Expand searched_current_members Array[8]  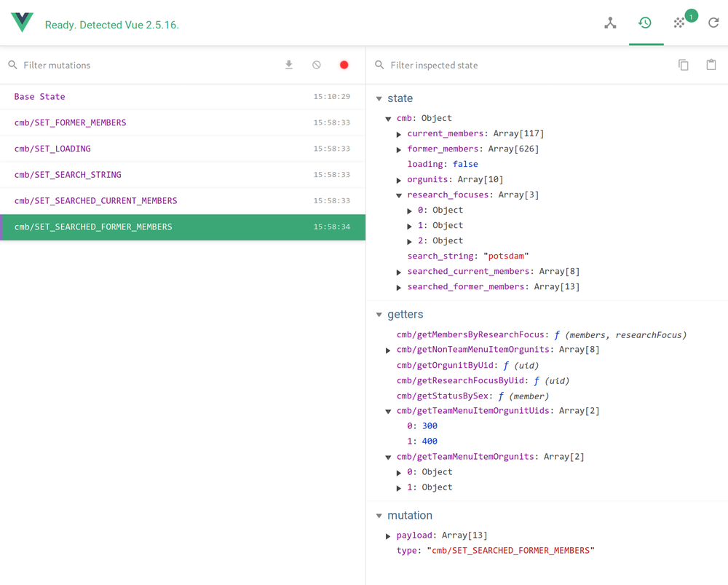tap(399, 272)
